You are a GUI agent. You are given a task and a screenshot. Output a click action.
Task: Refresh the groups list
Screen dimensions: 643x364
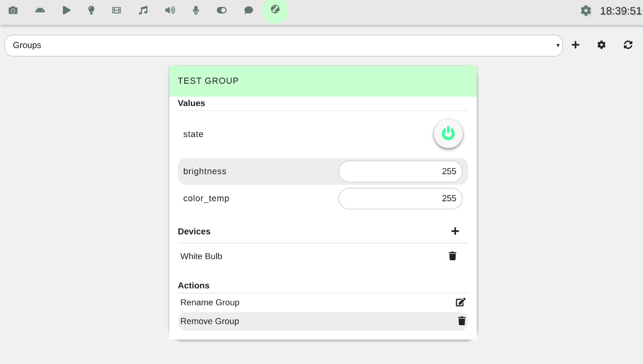click(x=628, y=45)
